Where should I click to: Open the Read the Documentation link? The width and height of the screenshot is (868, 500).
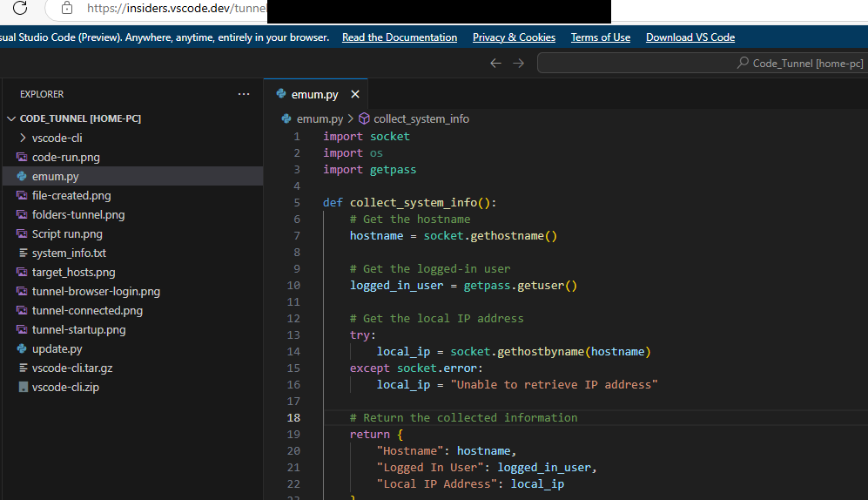pyautogui.click(x=400, y=37)
